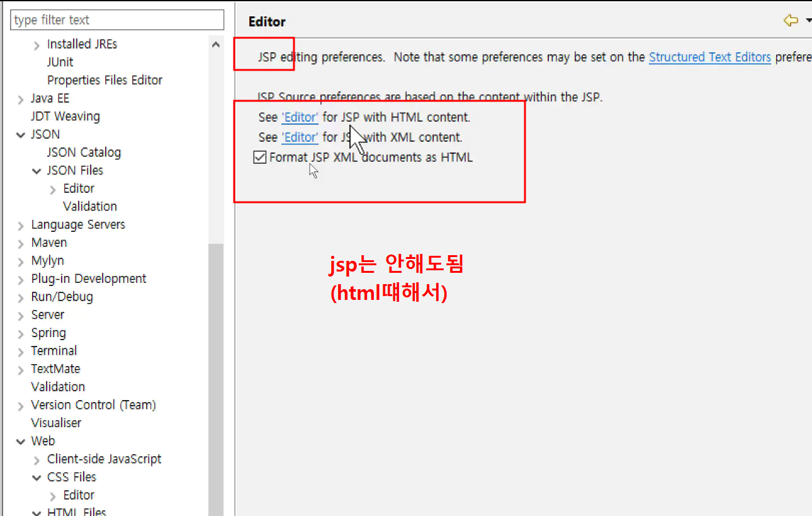
Task: Click the tree scroll-up arrow
Action: point(216,45)
